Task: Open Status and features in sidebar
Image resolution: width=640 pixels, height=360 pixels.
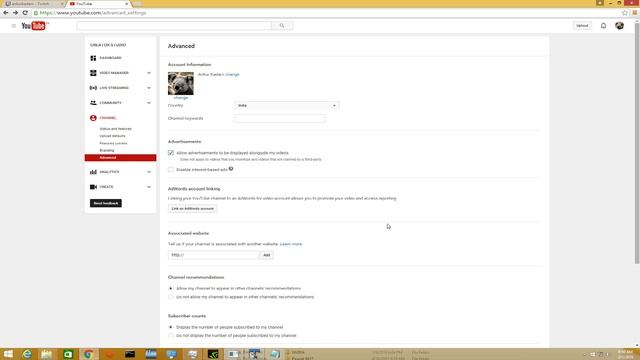Action: pyautogui.click(x=116, y=129)
